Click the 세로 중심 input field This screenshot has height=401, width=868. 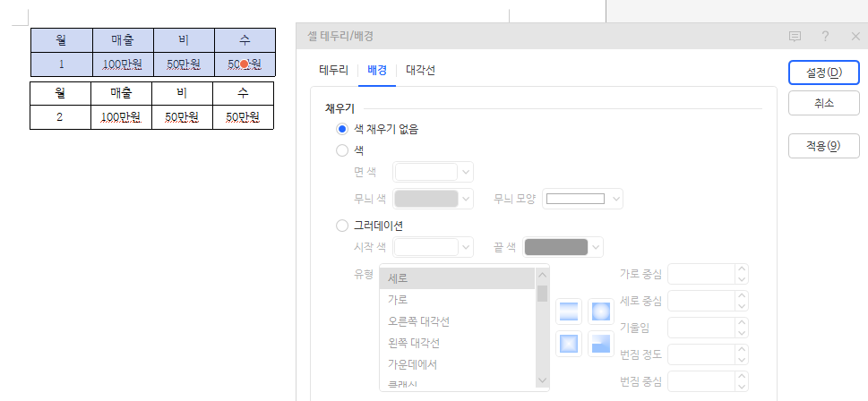point(701,301)
